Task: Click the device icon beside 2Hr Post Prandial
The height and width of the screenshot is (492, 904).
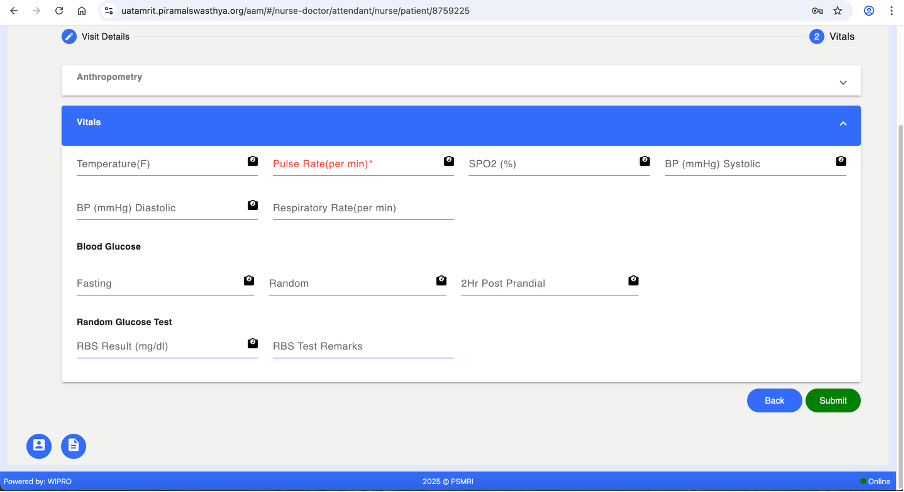Action: point(633,281)
